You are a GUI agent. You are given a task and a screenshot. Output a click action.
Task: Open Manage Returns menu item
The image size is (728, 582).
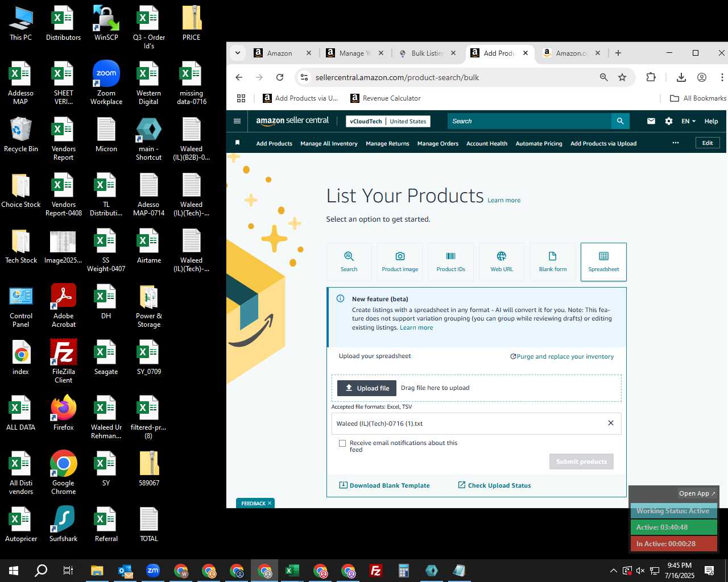pyautogui.click(x=387, y=143)
